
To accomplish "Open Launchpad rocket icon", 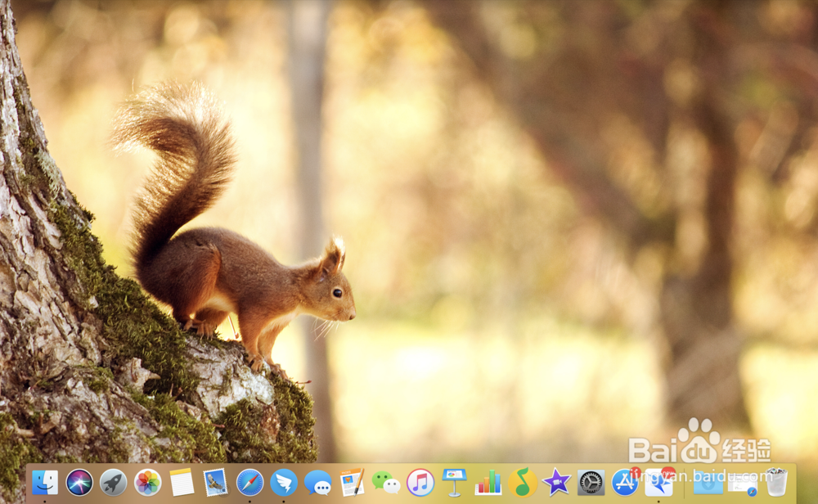I will (113, 482).
